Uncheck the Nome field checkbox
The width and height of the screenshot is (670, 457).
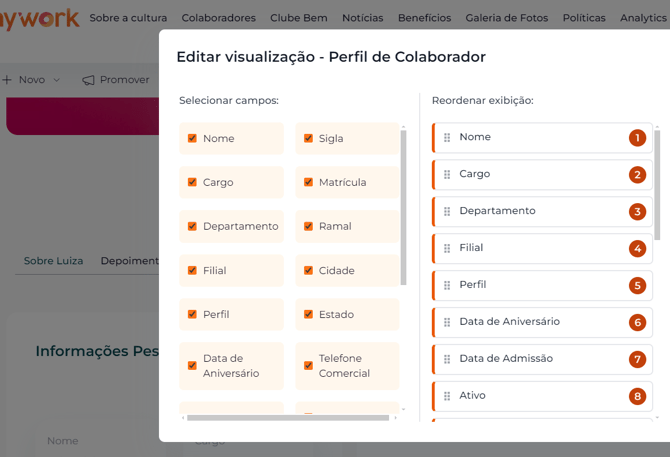point(192,139)
